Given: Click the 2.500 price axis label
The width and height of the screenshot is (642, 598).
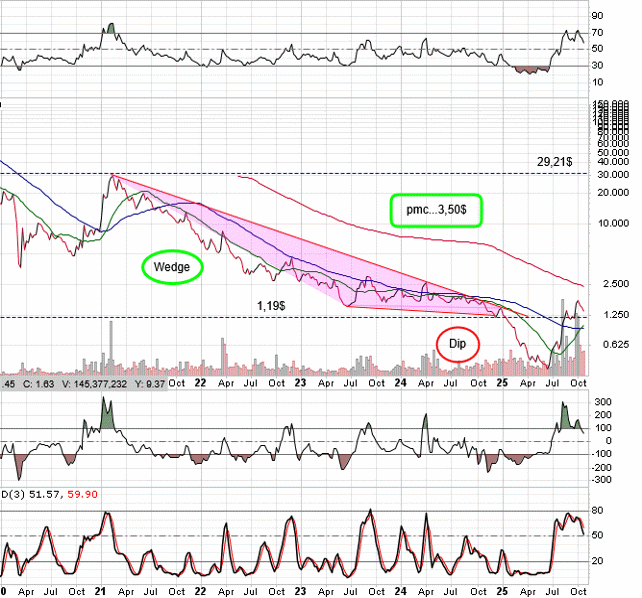Looking at the screenshot, I should coord(609,284).
